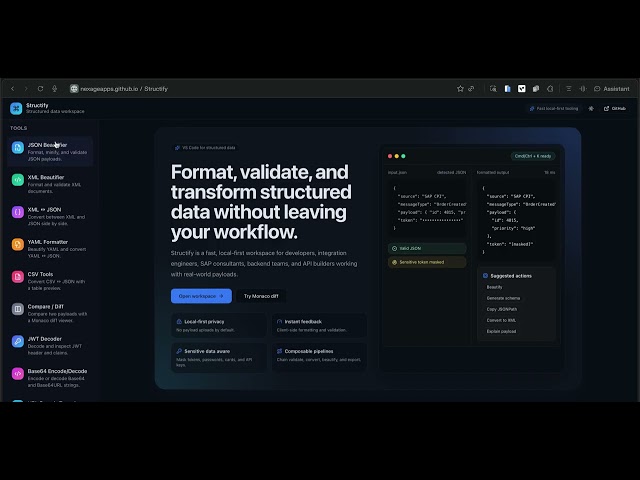
Task: Click the TOOLS sidebar heading
Action: 18,128
